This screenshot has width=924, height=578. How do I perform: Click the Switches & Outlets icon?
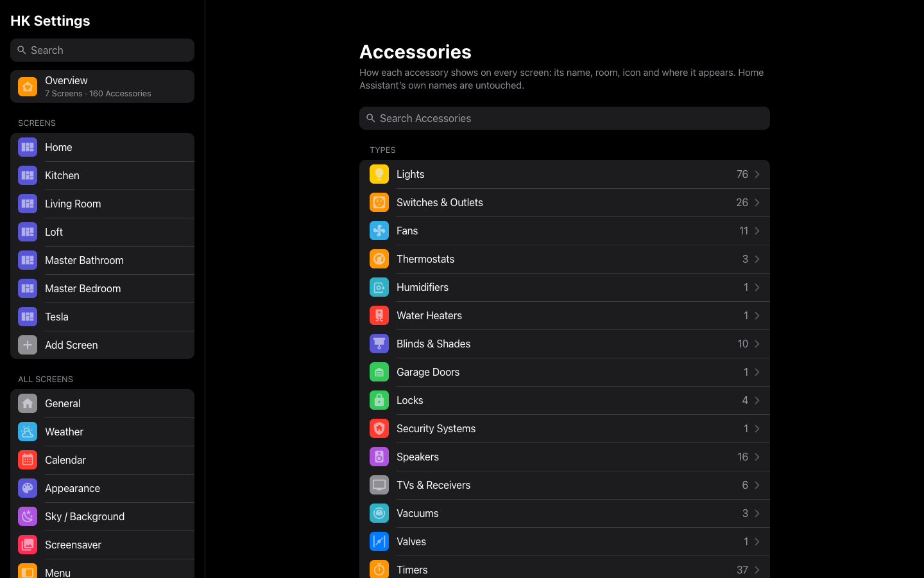(x=379, y=202)
